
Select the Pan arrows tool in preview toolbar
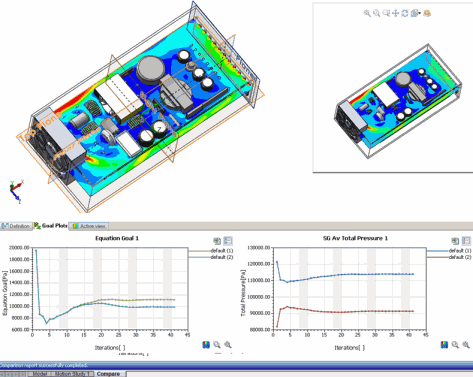395,13
